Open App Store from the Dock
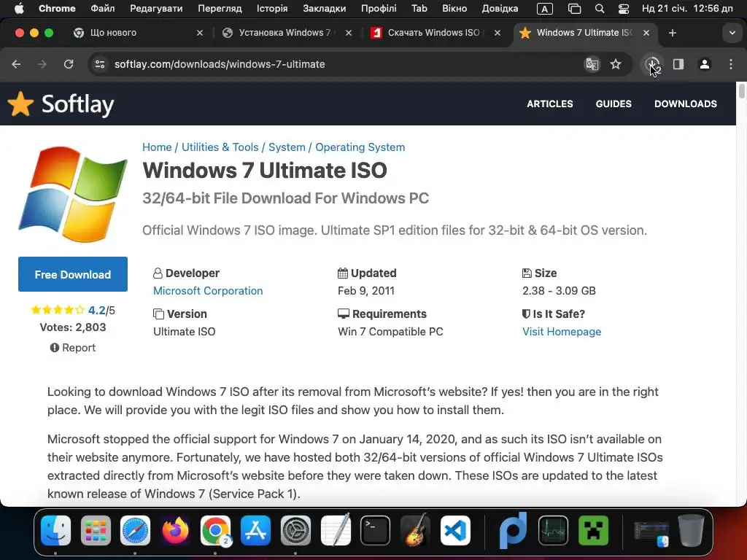The width and height of the screenshot is (747, 560). pyautogui.click(x=255, y=530)
